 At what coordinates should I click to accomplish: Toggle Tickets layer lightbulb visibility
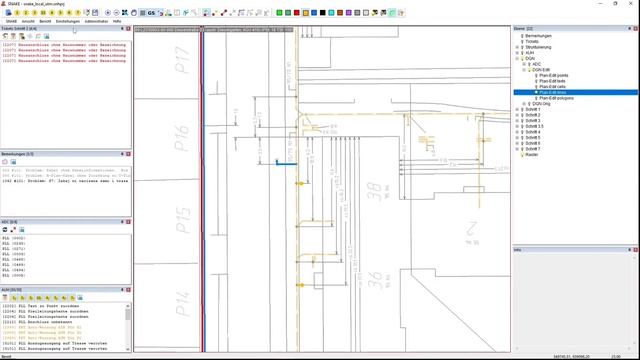(x=522, y=42)
